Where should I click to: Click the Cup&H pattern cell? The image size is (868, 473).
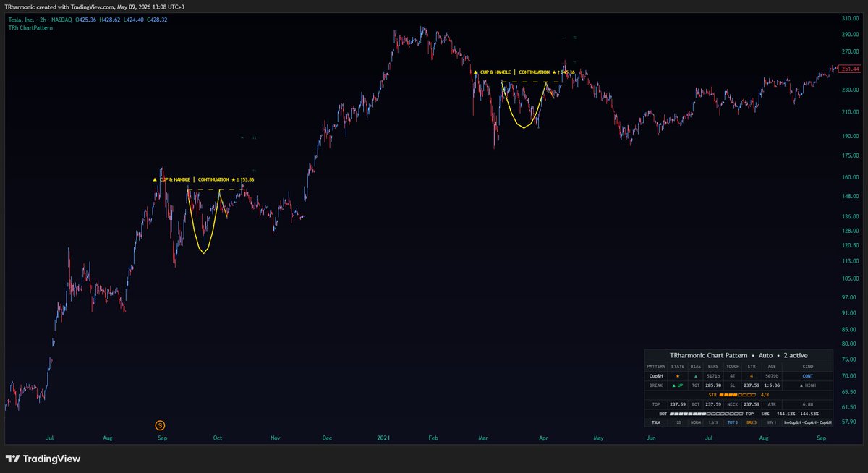656,376
